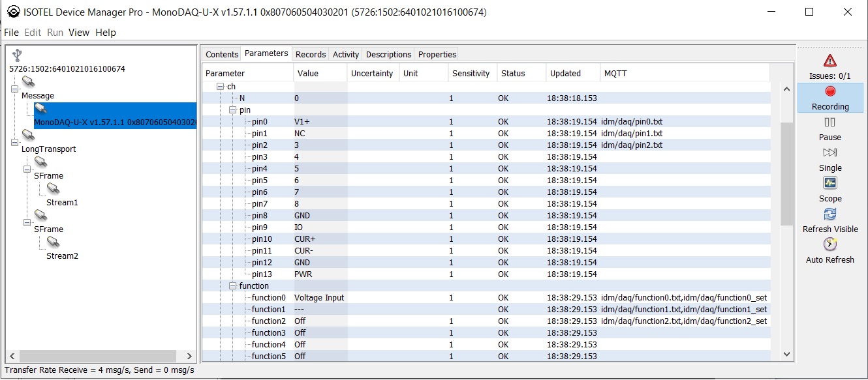Switch to the Contents tab
The image size is (868, 380).
(x=222, y=55)
